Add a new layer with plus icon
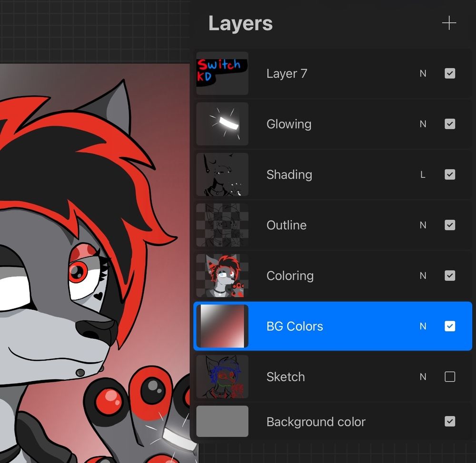Screen dimensions: 476x463 click(x=449, y=23)
